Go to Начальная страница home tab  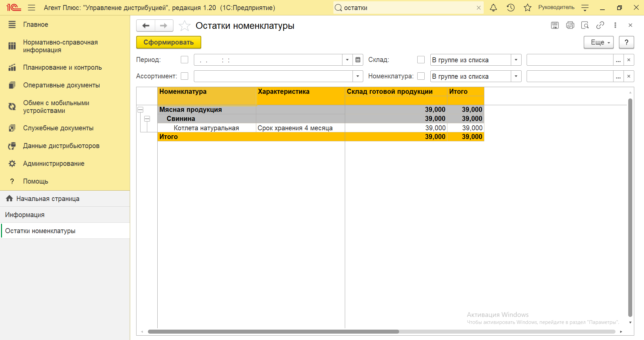[x=65, y=199]
